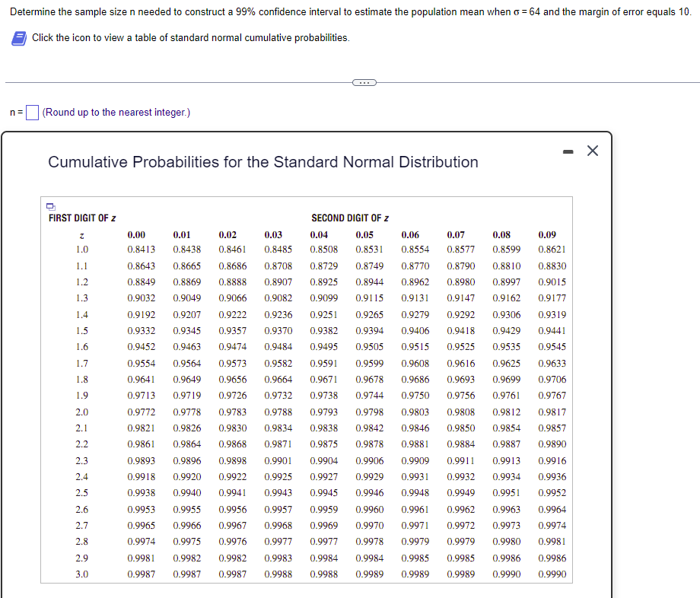700x598 pixels.
Task: Click the FIRST DIGIT OF z heading
Action: pos(82,218)
